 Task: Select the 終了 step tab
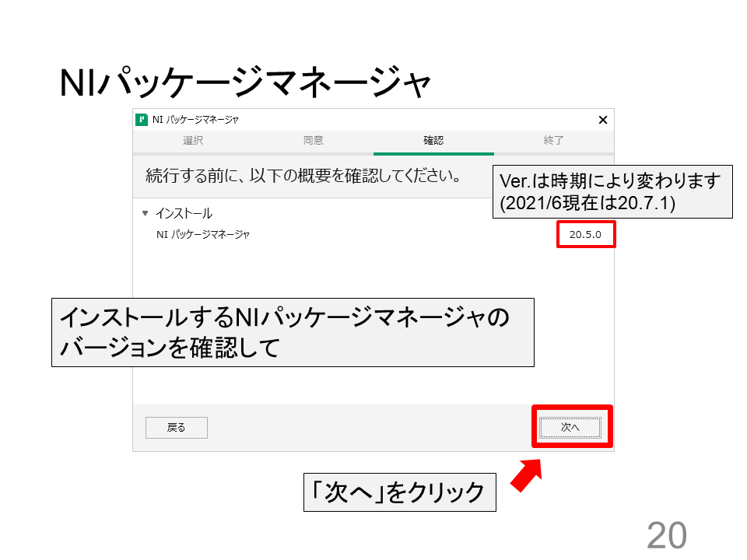coord(553,141)
